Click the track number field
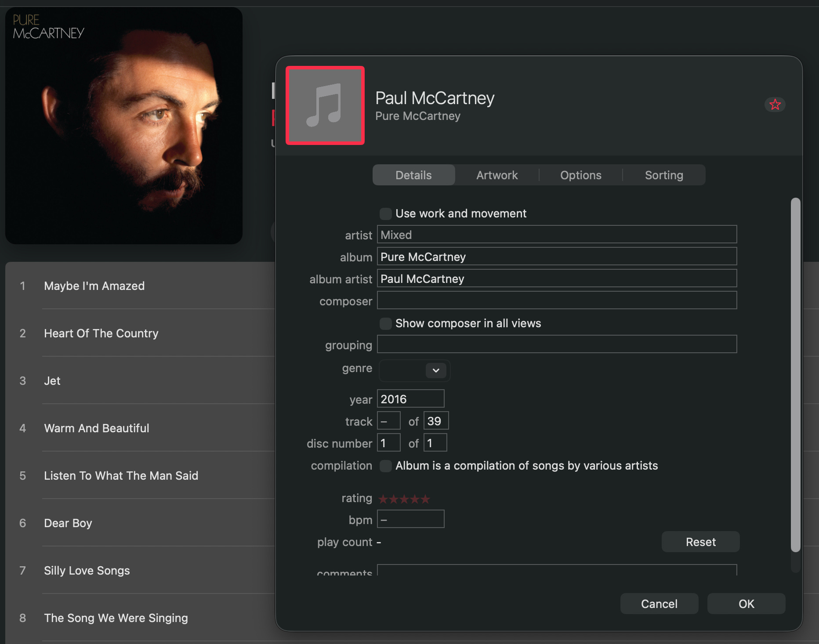This screenshot has width=819, height=644. [389, 421]
